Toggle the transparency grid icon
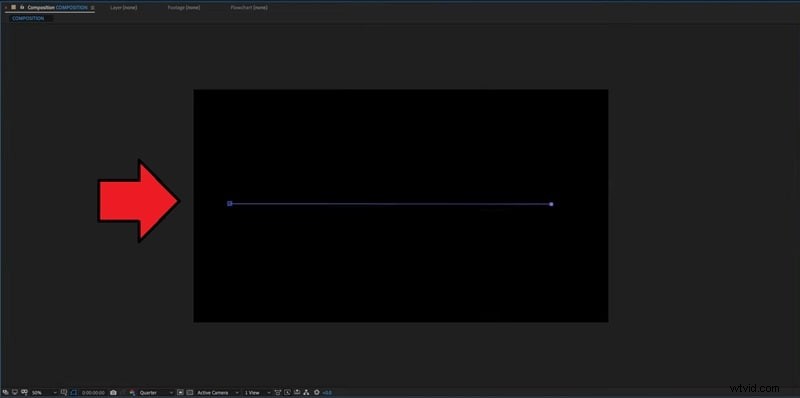 (x=189, y=392)
